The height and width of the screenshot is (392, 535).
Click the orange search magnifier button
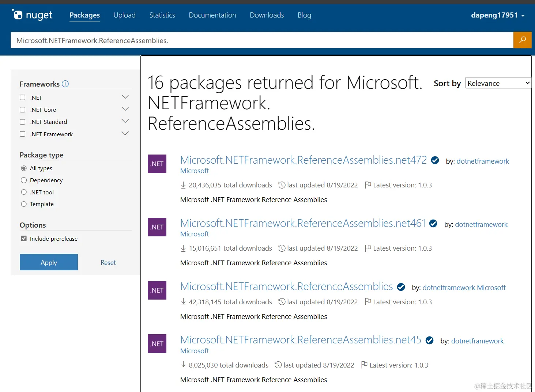[522, 40]
